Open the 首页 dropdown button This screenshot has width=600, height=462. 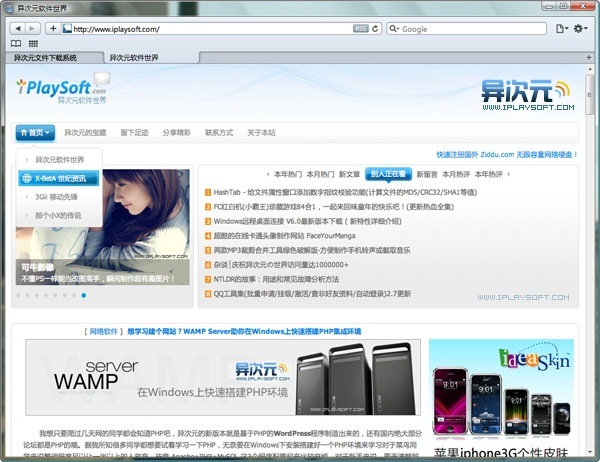[35, 133]
